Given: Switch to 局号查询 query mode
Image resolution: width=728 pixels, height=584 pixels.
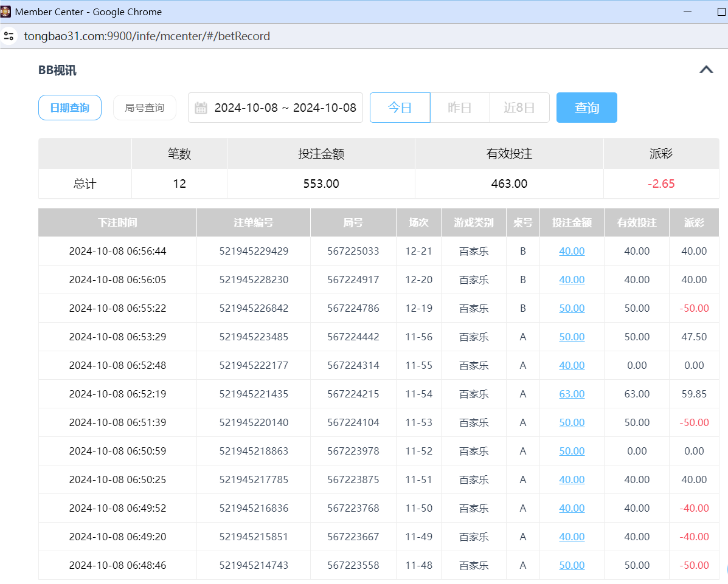Looking at the screenshot, I should click(x=144, y=108).
